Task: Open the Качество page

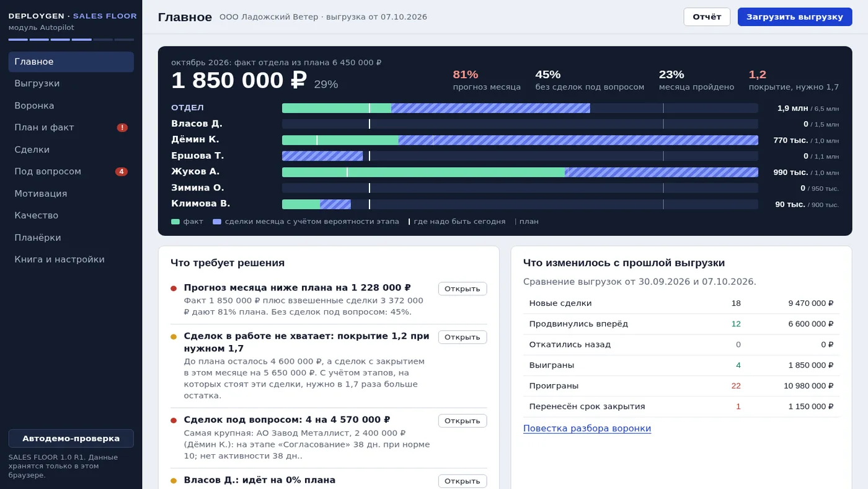Action: click(x=71, y=215)
